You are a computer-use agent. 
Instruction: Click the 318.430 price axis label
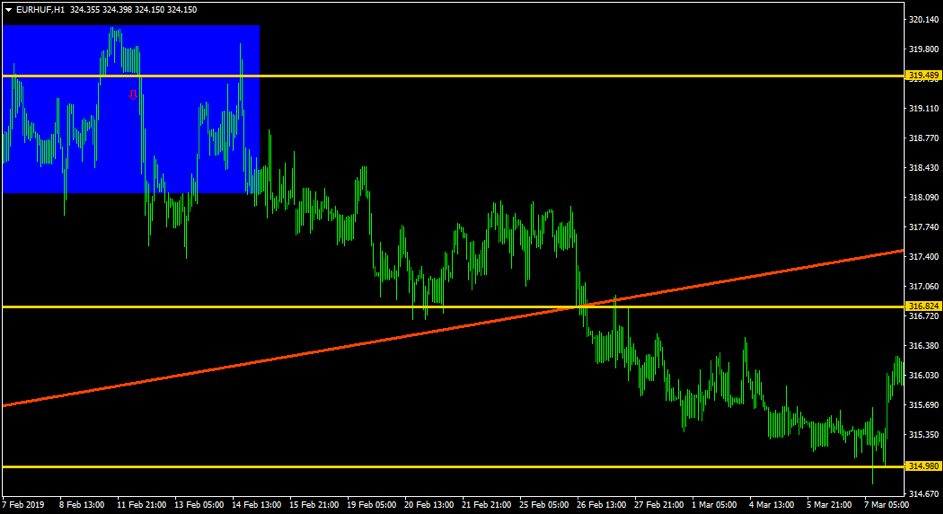tap(924, 168)
